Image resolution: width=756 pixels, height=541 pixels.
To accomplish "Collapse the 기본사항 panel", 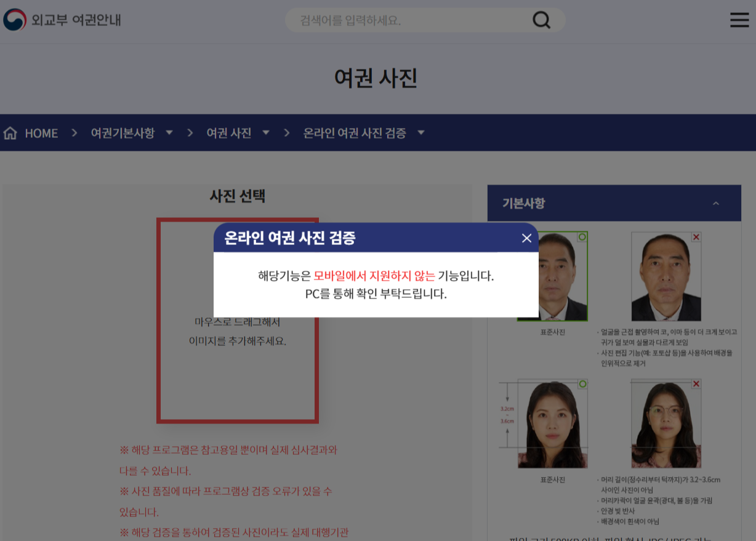I will [x=716, y=203].
